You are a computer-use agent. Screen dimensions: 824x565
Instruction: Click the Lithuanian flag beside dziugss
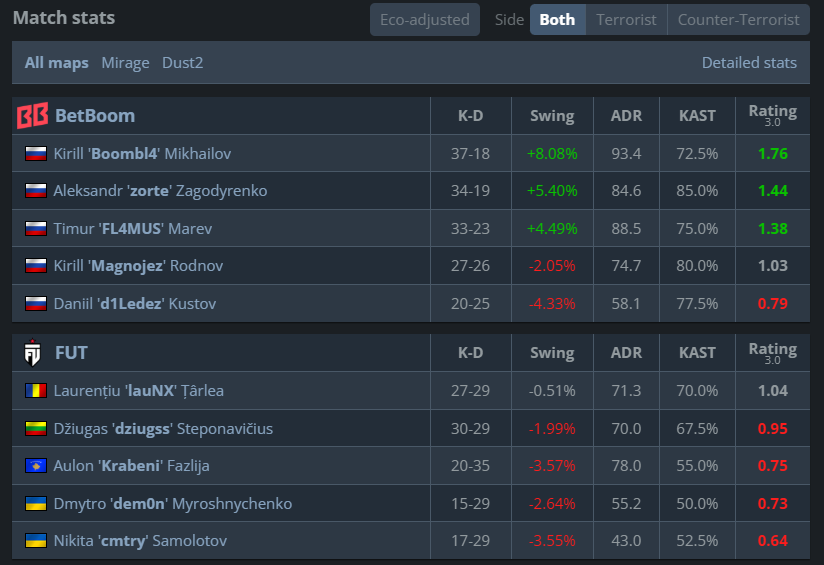[x=36, y=429]
